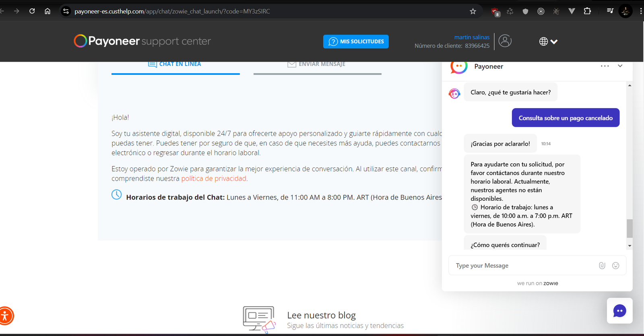
Task: Click the chat scrollbar thumb
Action: click(630, 229)
